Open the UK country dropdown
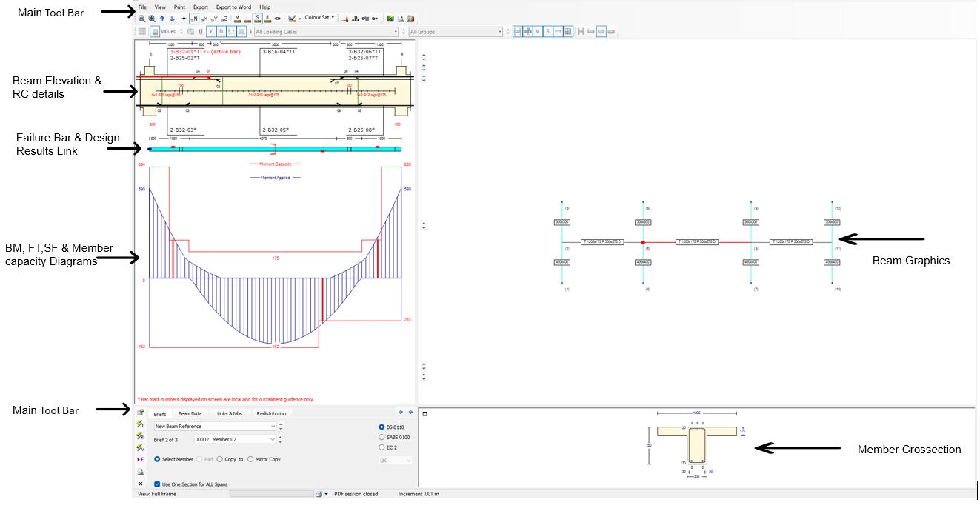Viewport: 980px width, 511px height. click(x=395, y=461)
